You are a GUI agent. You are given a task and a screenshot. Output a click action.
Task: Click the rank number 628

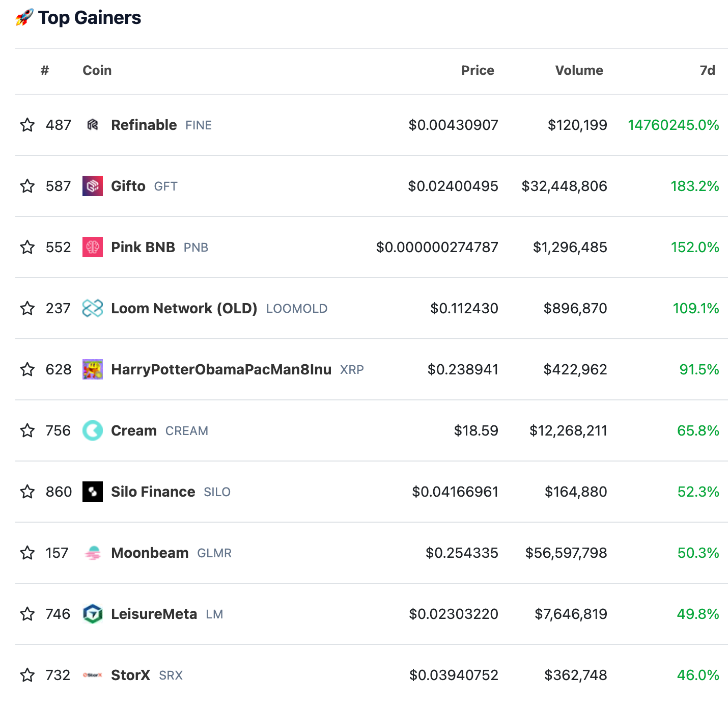(59, 369)
